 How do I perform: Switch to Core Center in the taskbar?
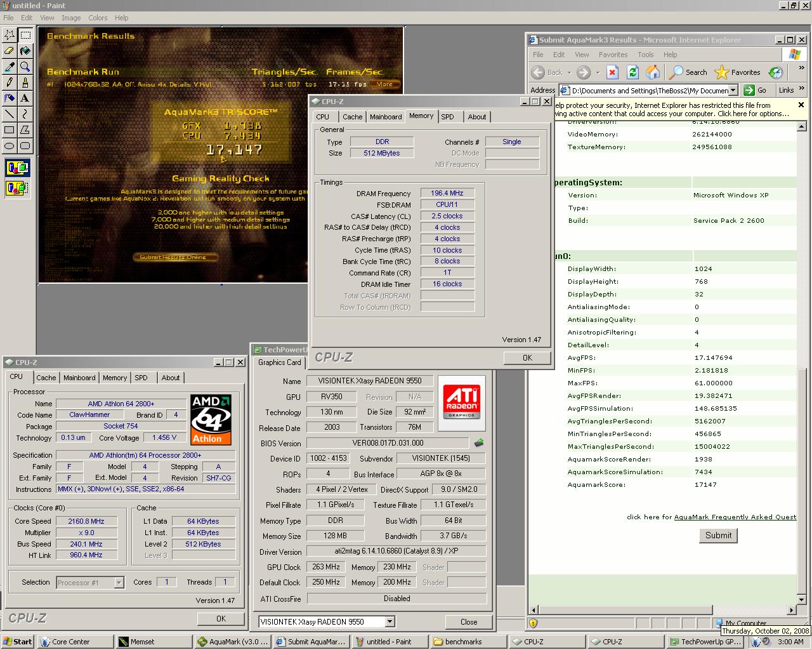click(76, 642)
